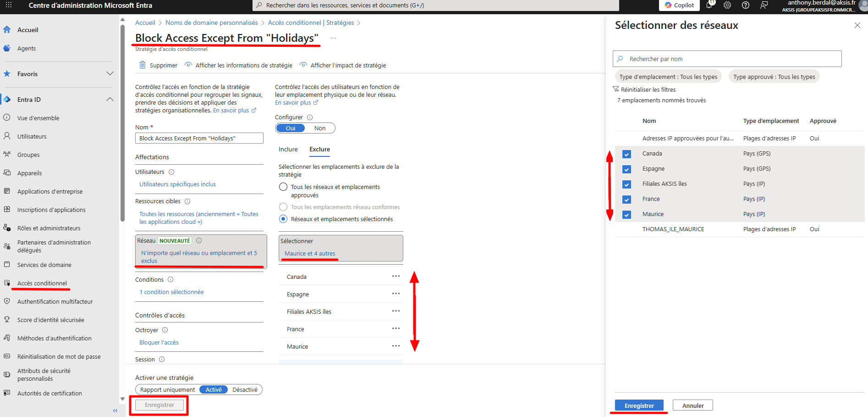Open Appareils in the sidebar

pos(29,173)
